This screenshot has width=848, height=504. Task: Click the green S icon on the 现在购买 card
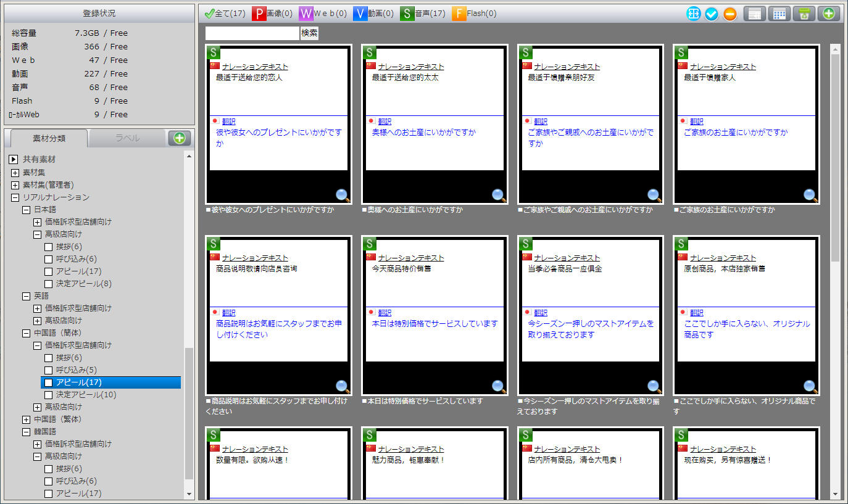point(681,436)
